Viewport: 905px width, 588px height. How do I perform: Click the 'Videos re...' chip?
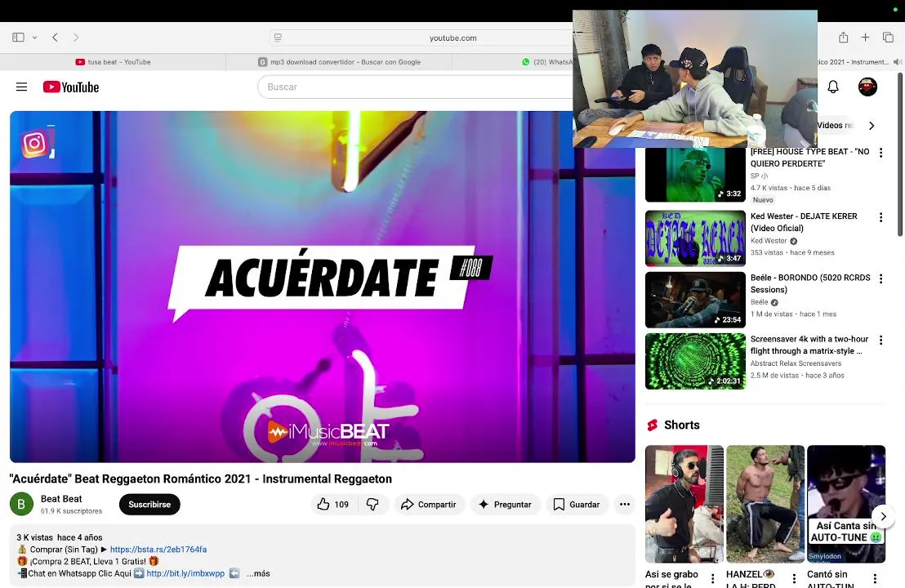(835, 125)
